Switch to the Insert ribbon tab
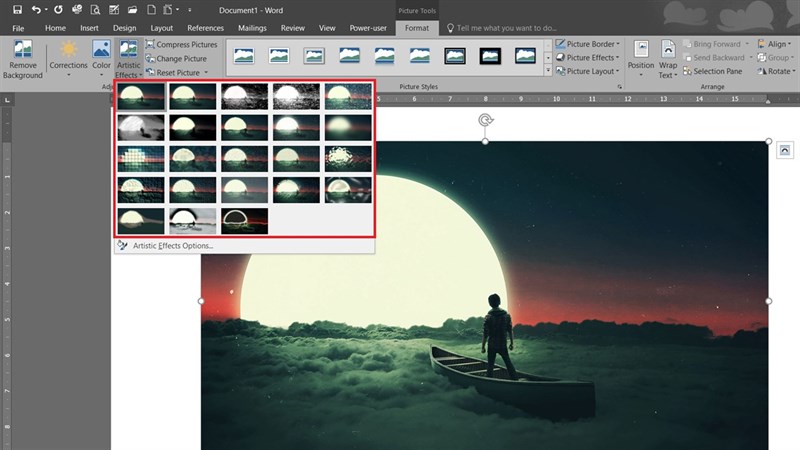 89,28
